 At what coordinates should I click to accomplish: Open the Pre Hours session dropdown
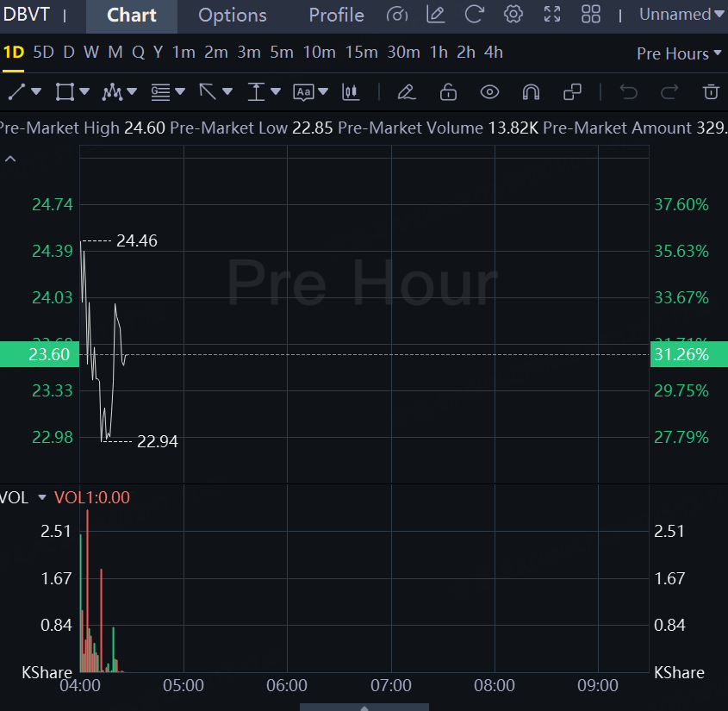pos(679,53)
